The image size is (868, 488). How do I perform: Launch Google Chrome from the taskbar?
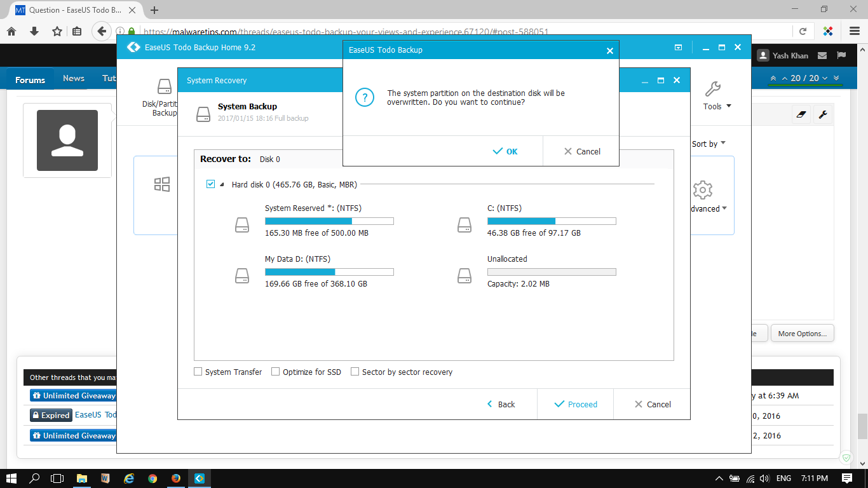153,478
